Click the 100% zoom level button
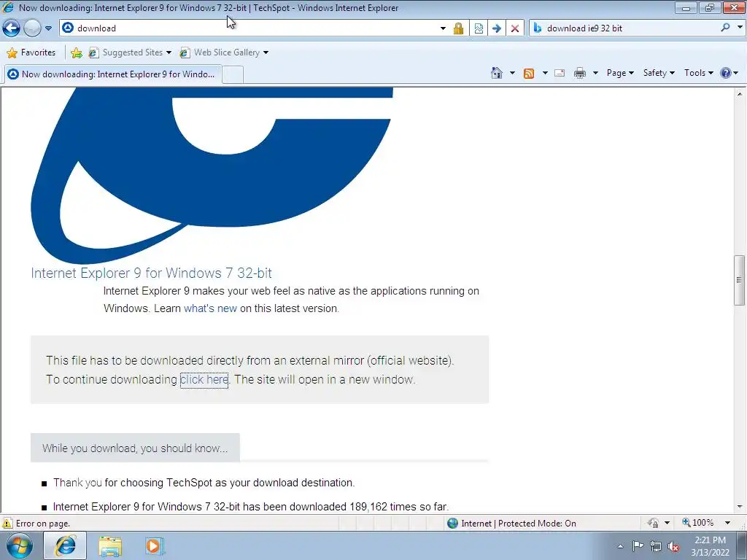The image size is (747, 560). (698, 523)
